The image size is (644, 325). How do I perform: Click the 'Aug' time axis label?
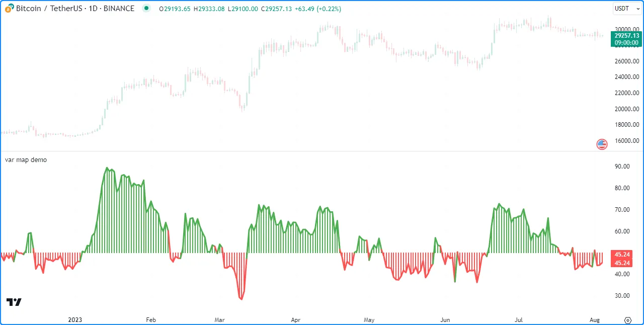[595, 320]
